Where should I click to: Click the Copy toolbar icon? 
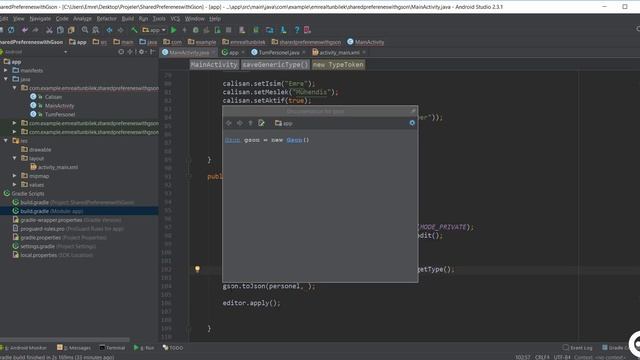click(60, 30)
